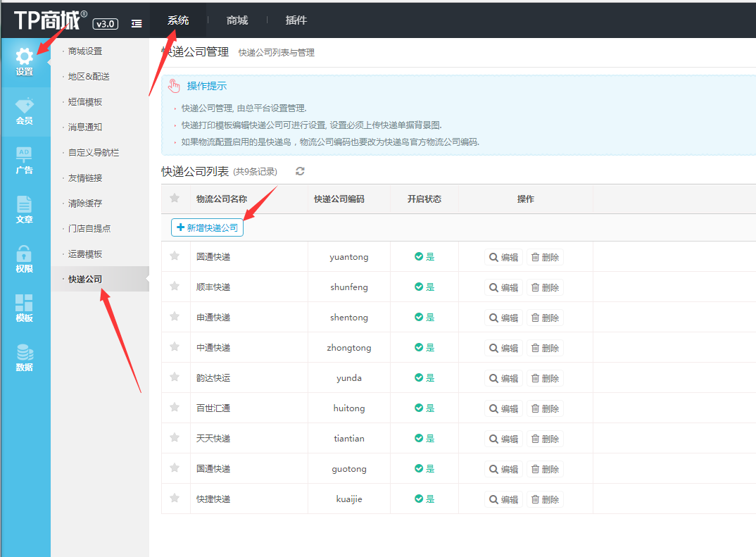Viewport: 756px width, 557px height.
Task: Open the 会员 diamond icon section
Action: pyautogui.click(x=25, y=111)
